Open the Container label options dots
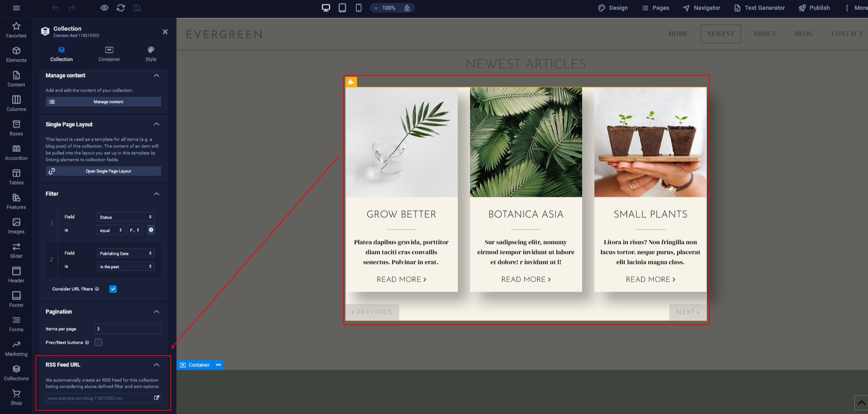 218,365
